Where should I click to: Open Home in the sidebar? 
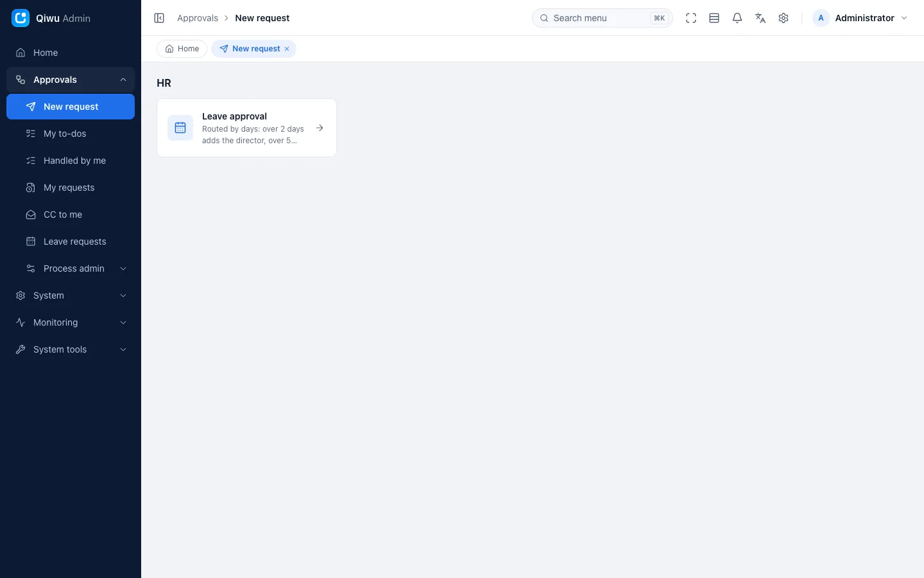click(x=71, y=53)
